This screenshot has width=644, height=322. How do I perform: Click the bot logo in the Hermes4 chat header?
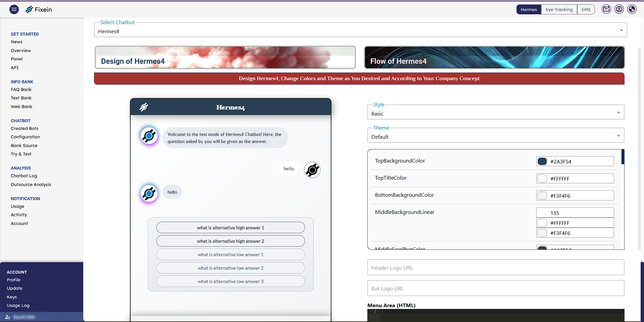[144, 107]
